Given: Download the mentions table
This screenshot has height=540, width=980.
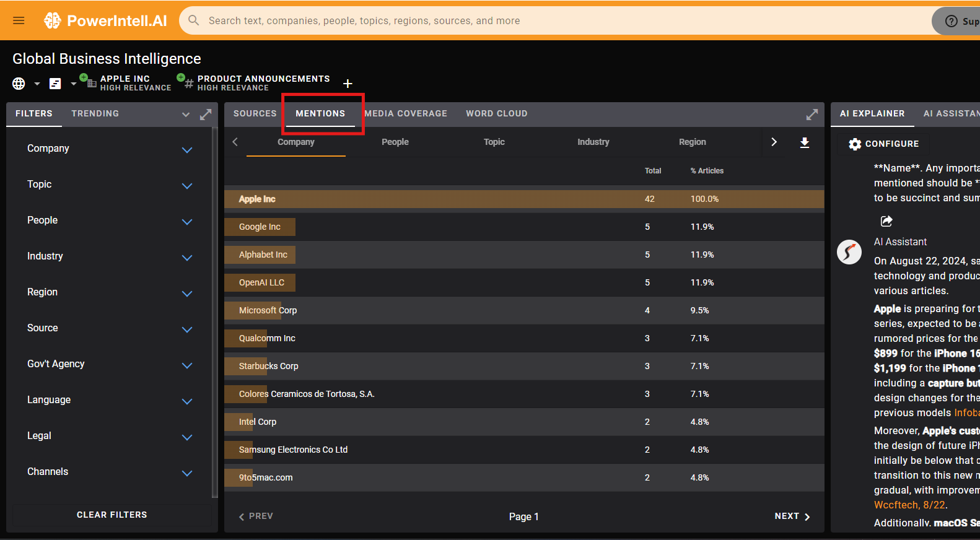Looking at the screenshot, I should 804,142.
